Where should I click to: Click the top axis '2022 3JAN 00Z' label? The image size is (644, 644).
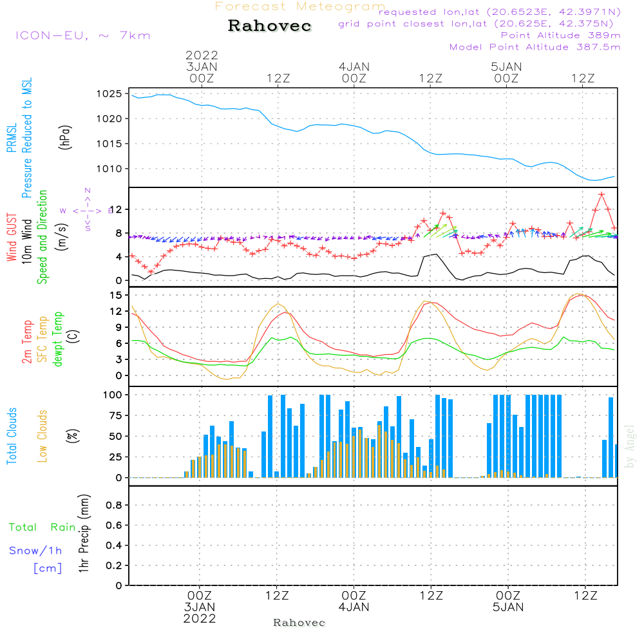202,66
